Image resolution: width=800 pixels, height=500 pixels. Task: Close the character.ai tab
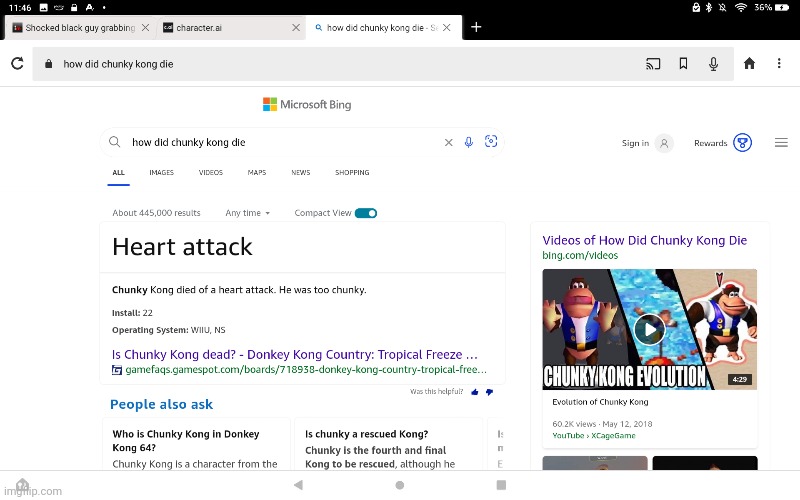296,28
